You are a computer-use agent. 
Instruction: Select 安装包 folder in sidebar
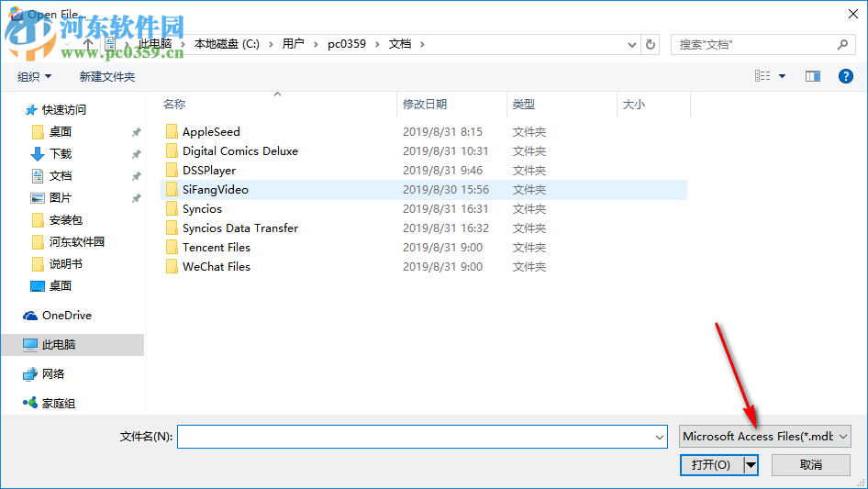click(65, 220)
